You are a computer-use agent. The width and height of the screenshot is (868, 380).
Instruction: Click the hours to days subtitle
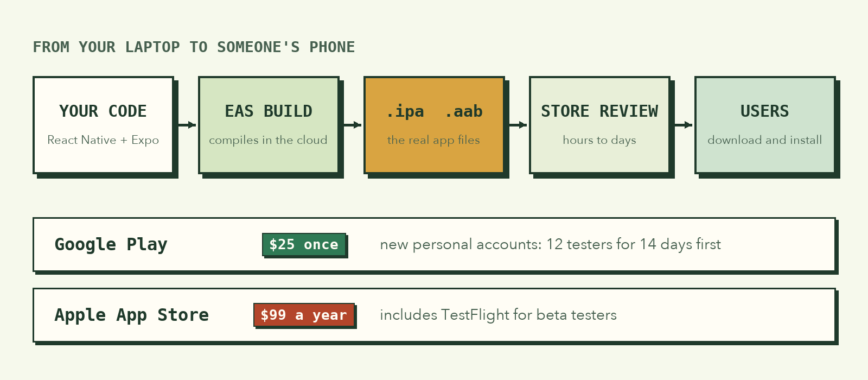(x=599, y=140)
